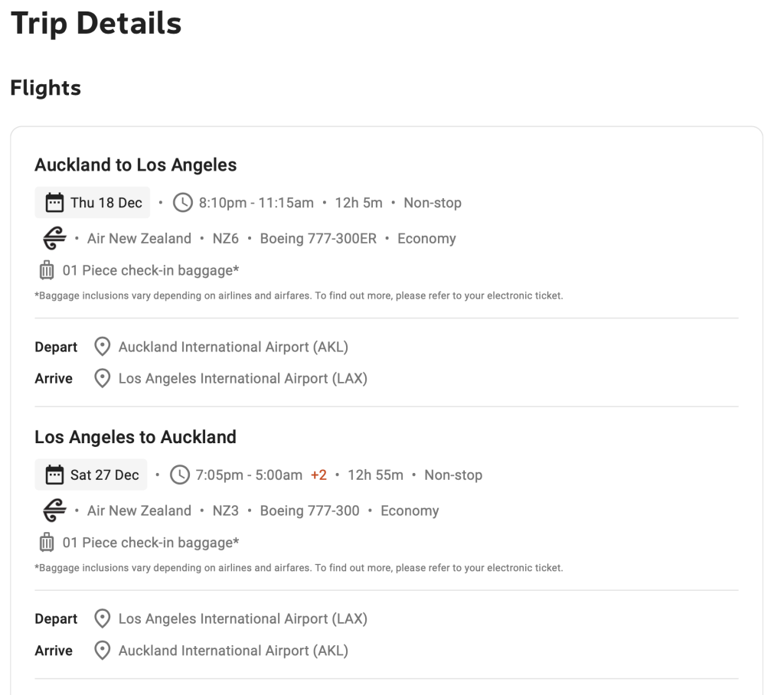This screenshot has height=695, width=784.
Task: Click the calendar icon beside Sat 27 Dec
Action: click(x=54, y=475)
